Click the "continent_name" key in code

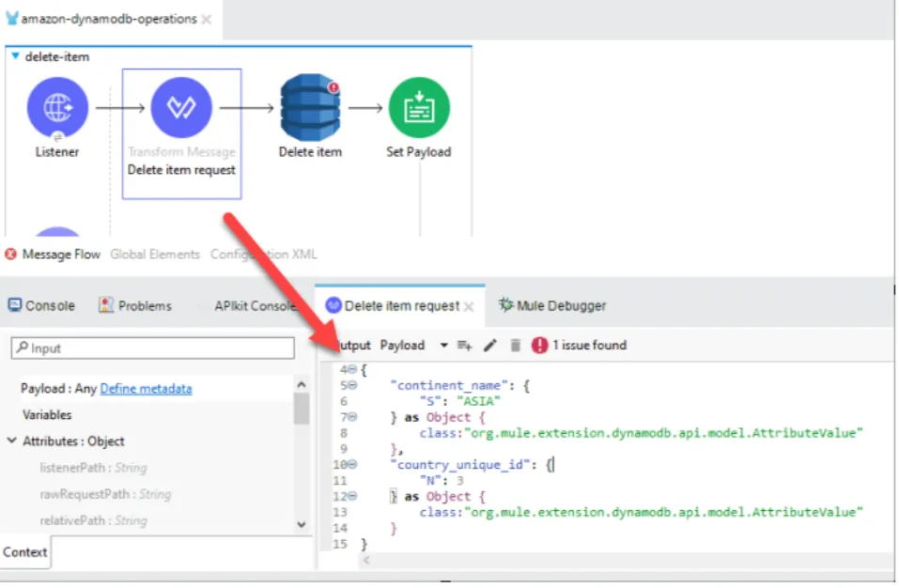coord(448,386)
